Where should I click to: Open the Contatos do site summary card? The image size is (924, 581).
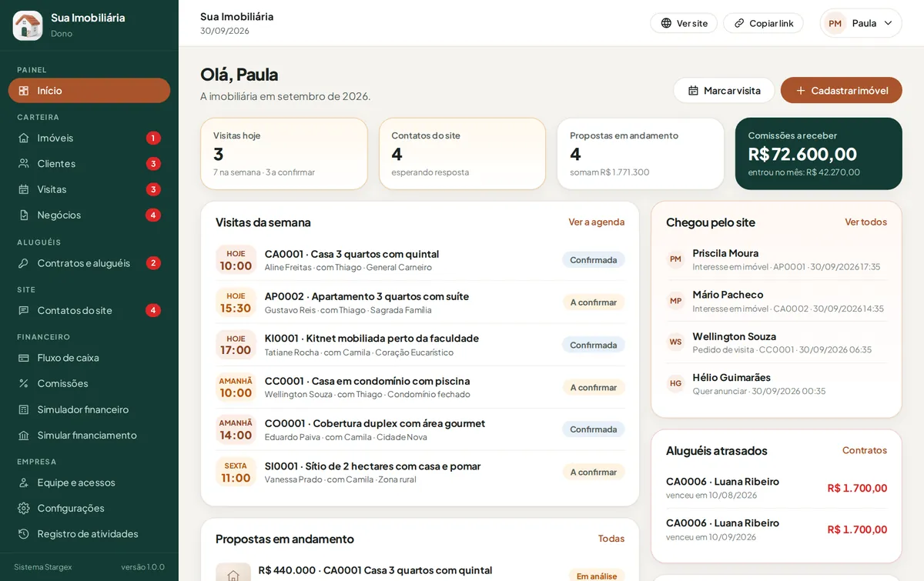coord(462,153)
